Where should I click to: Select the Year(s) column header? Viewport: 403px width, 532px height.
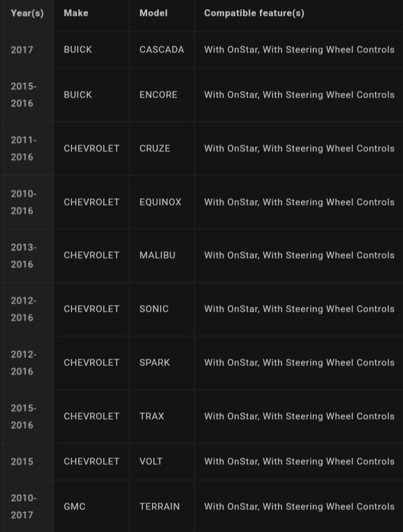pyautogui.click(x=27, y=13)
